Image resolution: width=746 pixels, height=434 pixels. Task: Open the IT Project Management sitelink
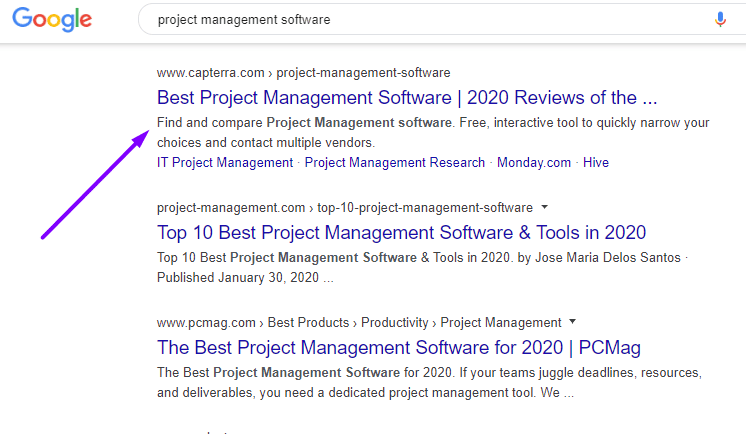[x=225, y=163]
